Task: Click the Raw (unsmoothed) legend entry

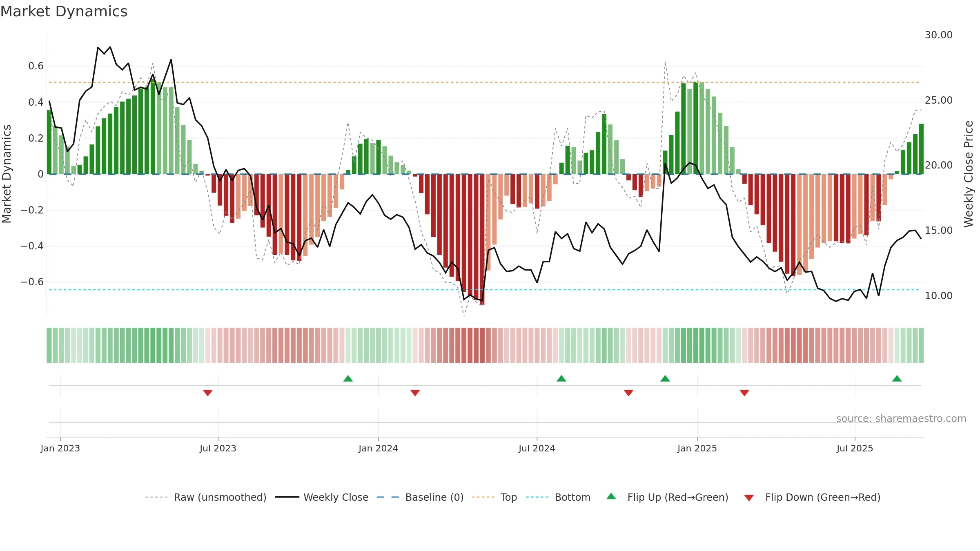Action: pos(206,497)
